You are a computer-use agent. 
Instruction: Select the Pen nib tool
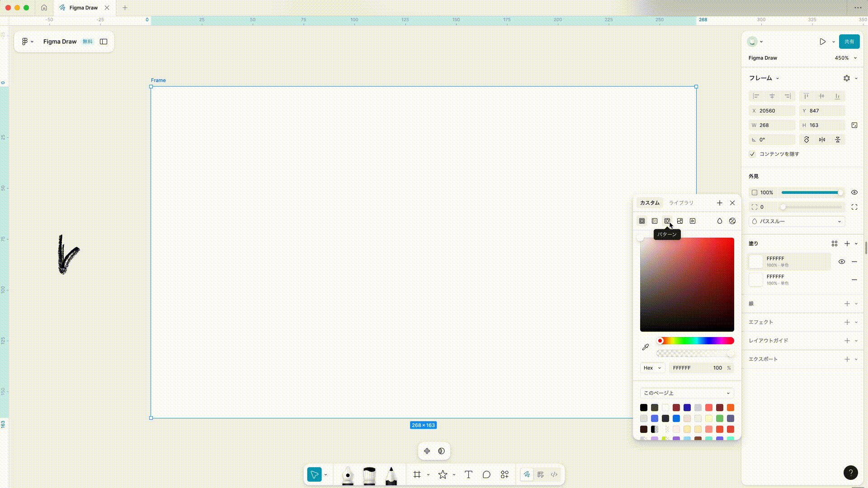click(x=348, y=476)
